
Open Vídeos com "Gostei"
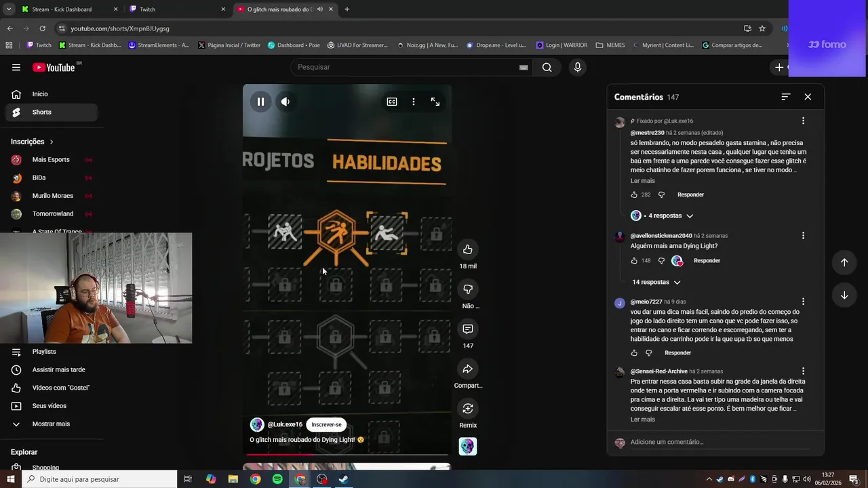[52, 388]
